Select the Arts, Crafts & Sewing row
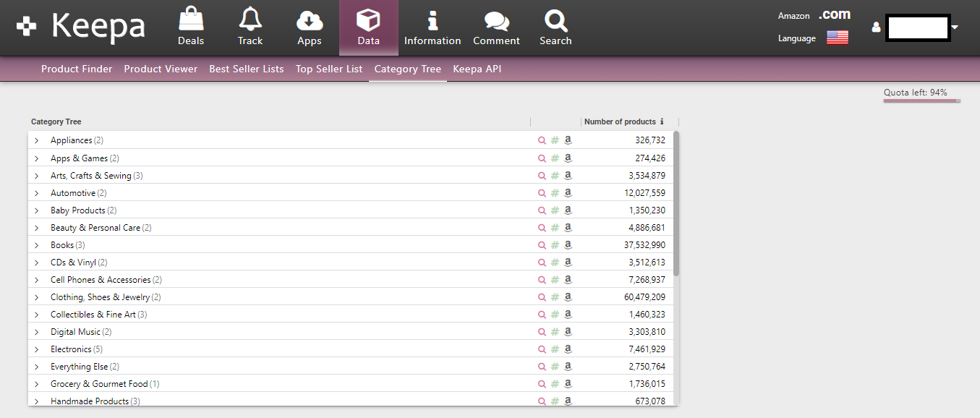This screenshot has width=980, height=418. pos(351,175)
